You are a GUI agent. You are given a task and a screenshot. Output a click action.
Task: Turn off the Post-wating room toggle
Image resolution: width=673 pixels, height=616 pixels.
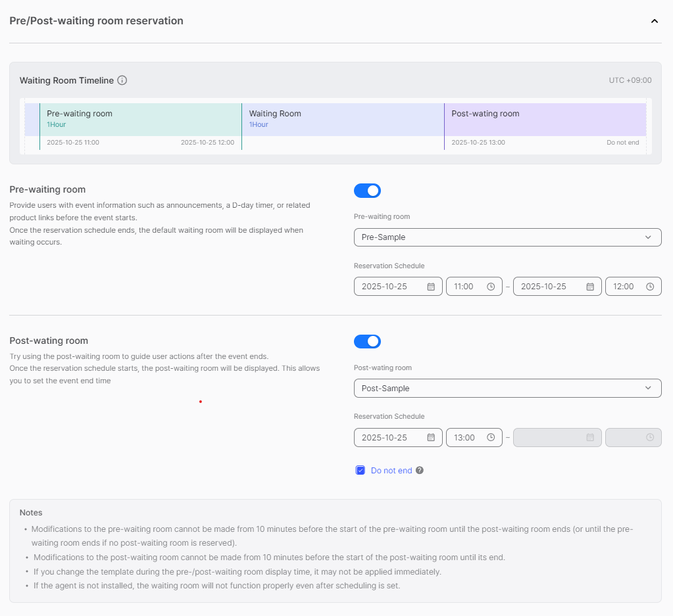[367, 341]
